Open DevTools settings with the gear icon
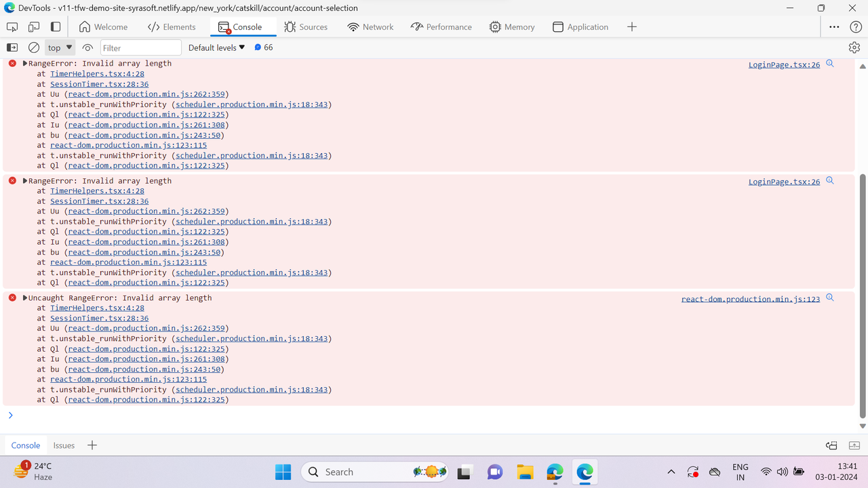The height and width of the screenshot is (488, 868). click(854, 47)
